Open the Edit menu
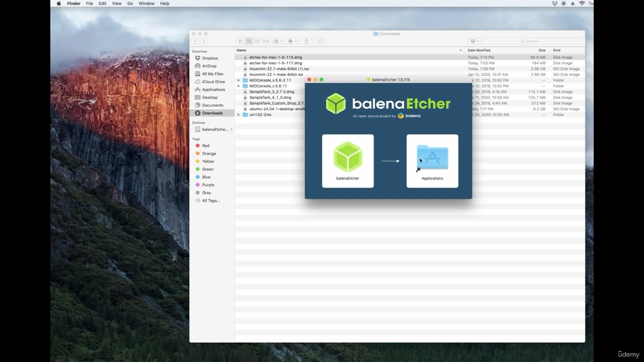 [x=102, y=4]
